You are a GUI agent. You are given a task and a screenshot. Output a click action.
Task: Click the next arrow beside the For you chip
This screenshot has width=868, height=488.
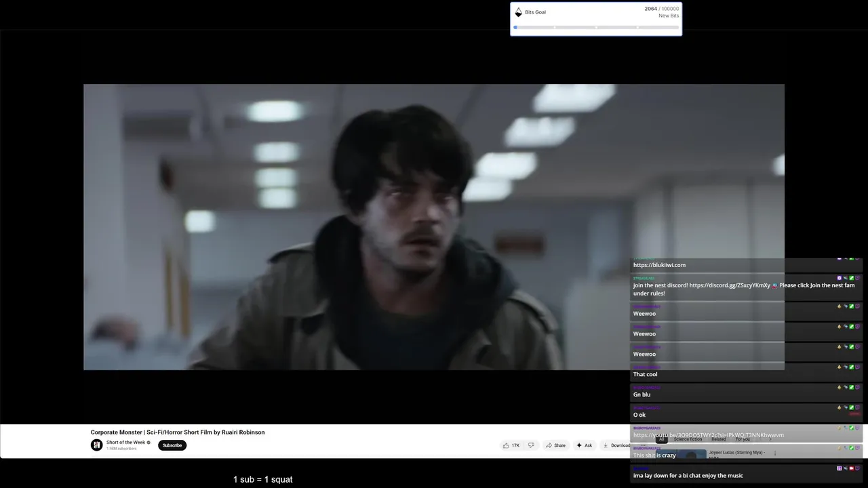770,439
